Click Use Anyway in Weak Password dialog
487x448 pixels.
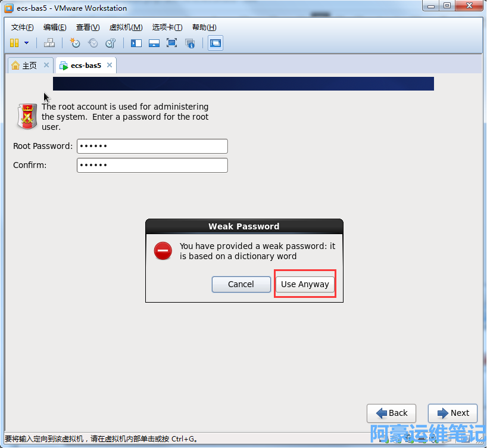pos(305,284)
